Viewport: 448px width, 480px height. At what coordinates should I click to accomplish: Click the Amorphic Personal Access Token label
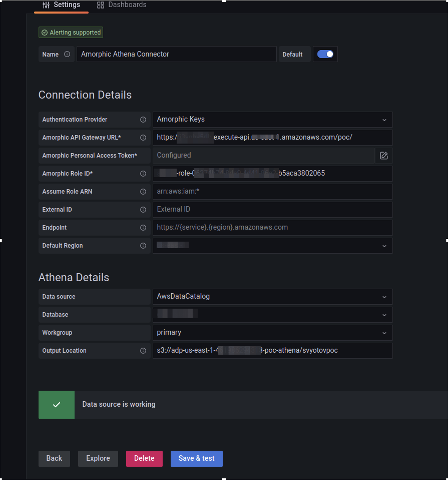coord(90,155)
